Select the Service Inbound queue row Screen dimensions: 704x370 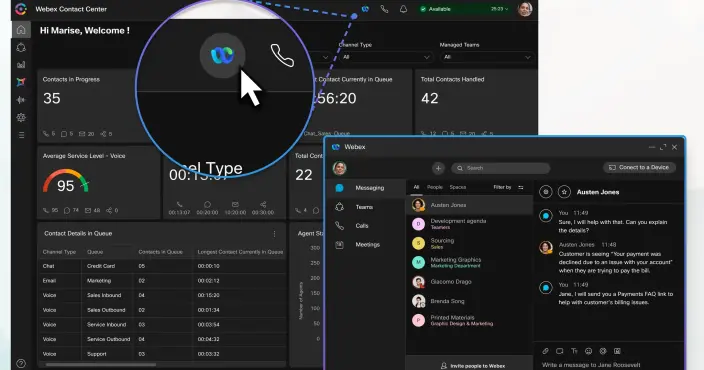click(162, 325)
